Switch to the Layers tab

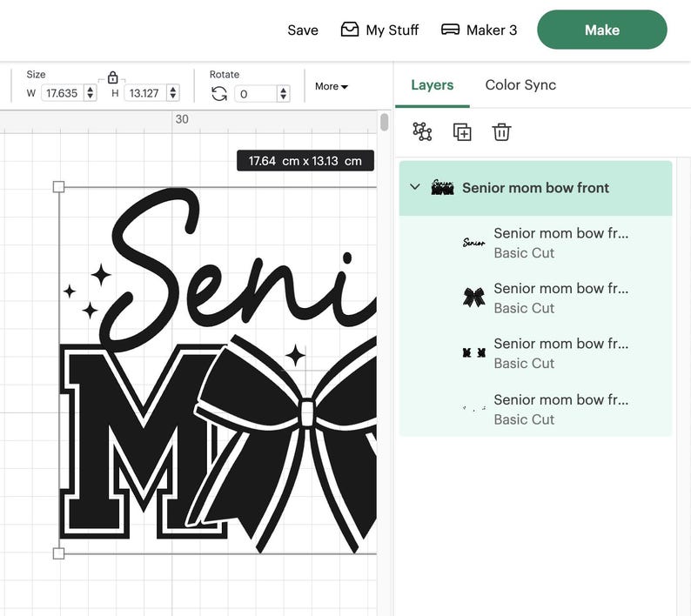point(433,84)
